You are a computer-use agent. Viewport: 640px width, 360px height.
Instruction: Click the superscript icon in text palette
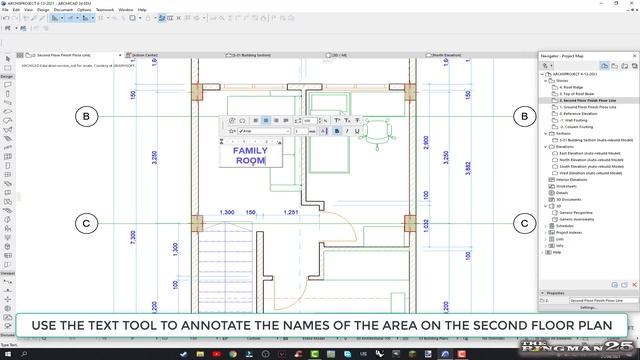337,120
